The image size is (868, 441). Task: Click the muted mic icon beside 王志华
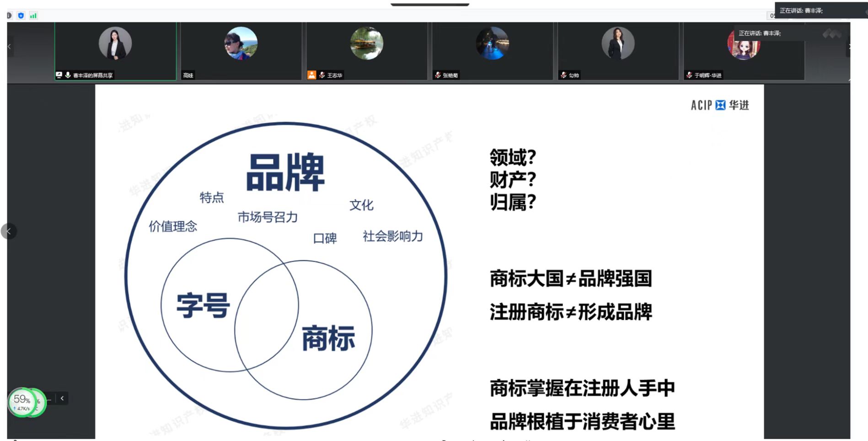[322, 75]
